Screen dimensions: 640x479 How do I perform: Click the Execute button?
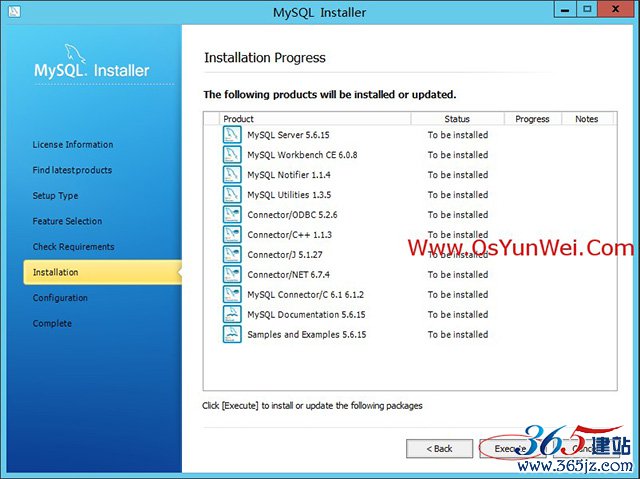click(x=513, y=449)
